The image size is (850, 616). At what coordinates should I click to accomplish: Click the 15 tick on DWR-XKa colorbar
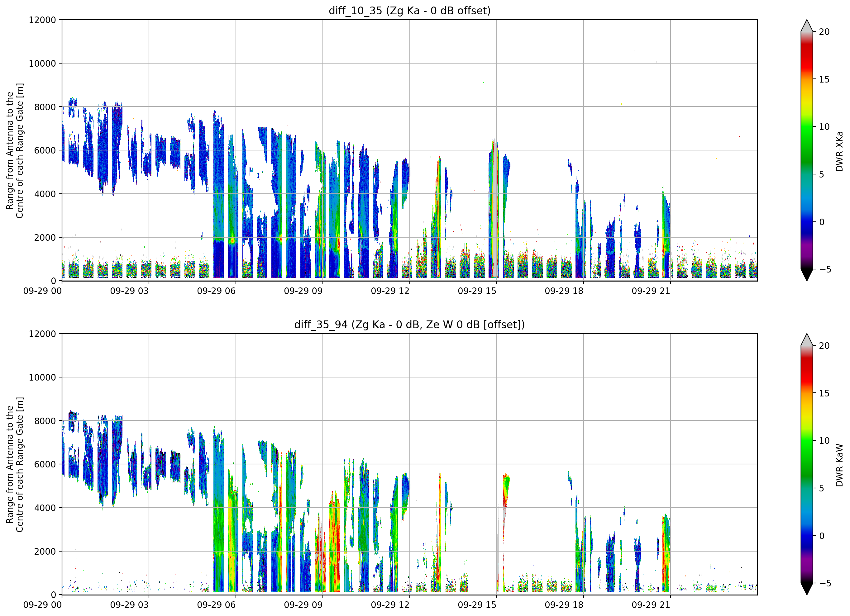pos(824,79)
